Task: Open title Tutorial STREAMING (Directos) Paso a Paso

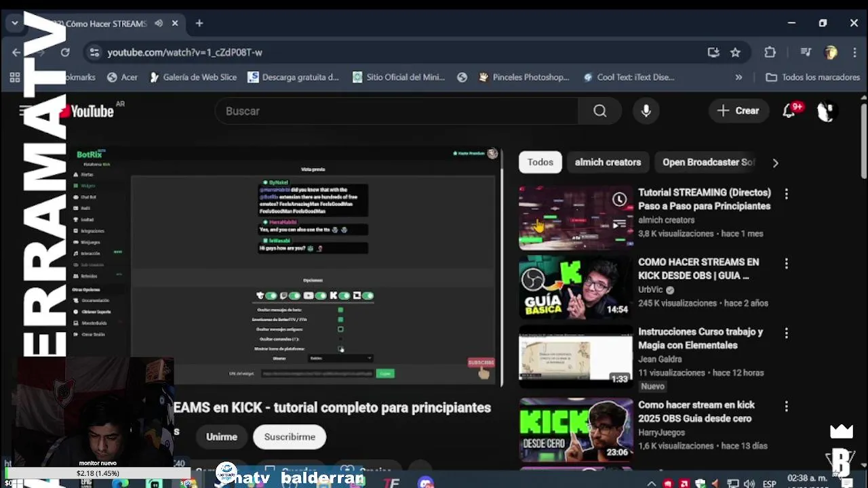Action: coord(704,199)
